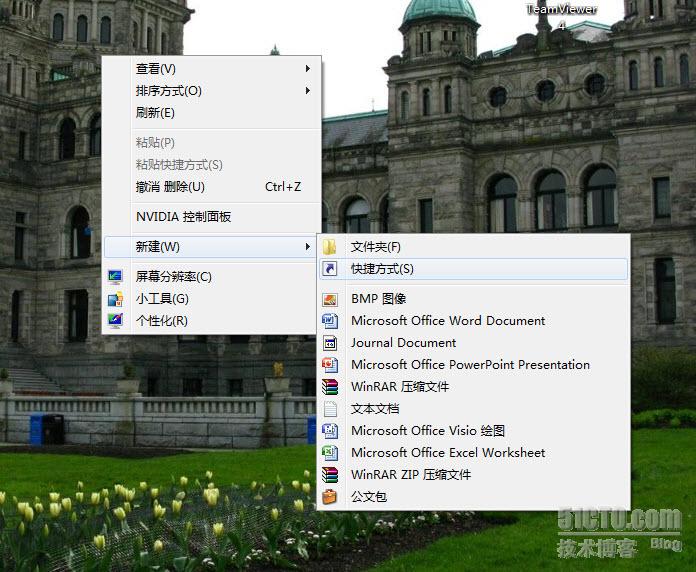Click the Journal Document icon
696x572 pixels.
click(x=329, y=343)
